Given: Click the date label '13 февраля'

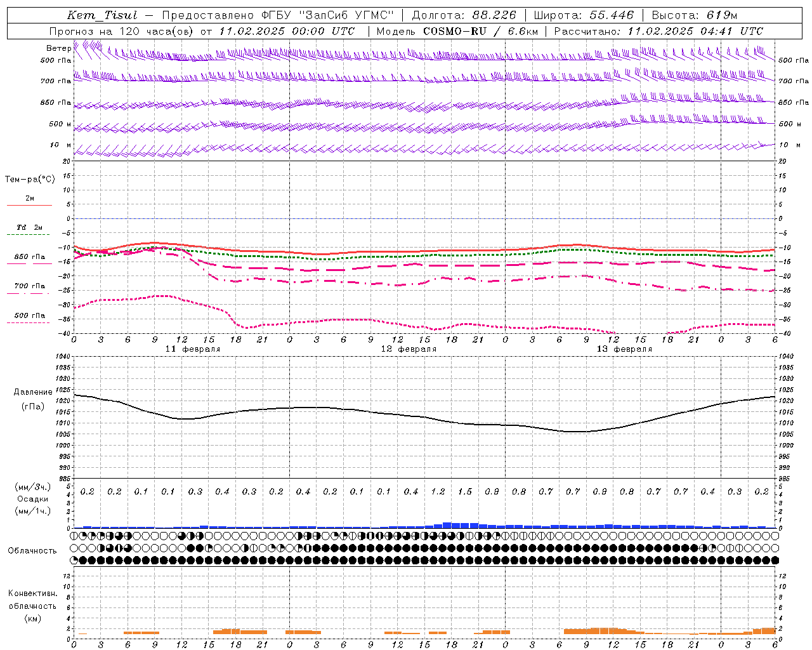Looking at the screenshot, I should point(624,349).
